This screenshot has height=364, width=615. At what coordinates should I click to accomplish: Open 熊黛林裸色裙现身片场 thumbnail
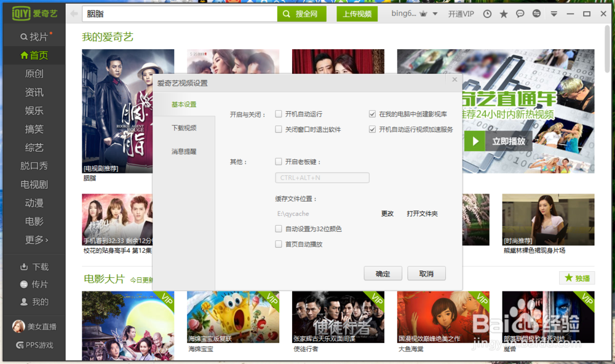[x=549, y=220]
